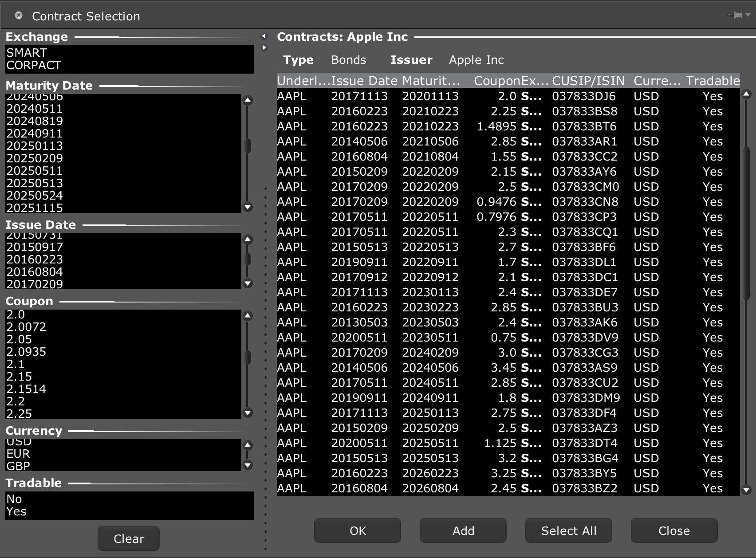Select maturity date 20250113
Screen dimensions: 756x558
pyautogui.click(x=123, y=146)
